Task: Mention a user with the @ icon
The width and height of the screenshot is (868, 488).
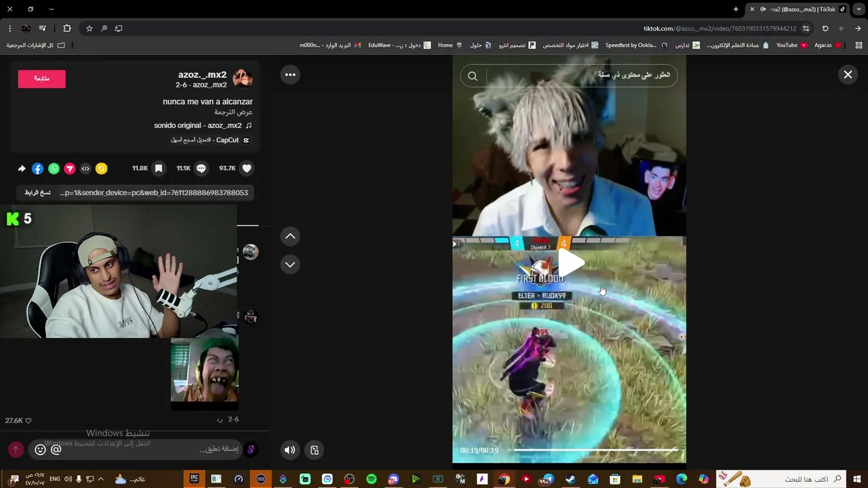Action: (56, 449)
